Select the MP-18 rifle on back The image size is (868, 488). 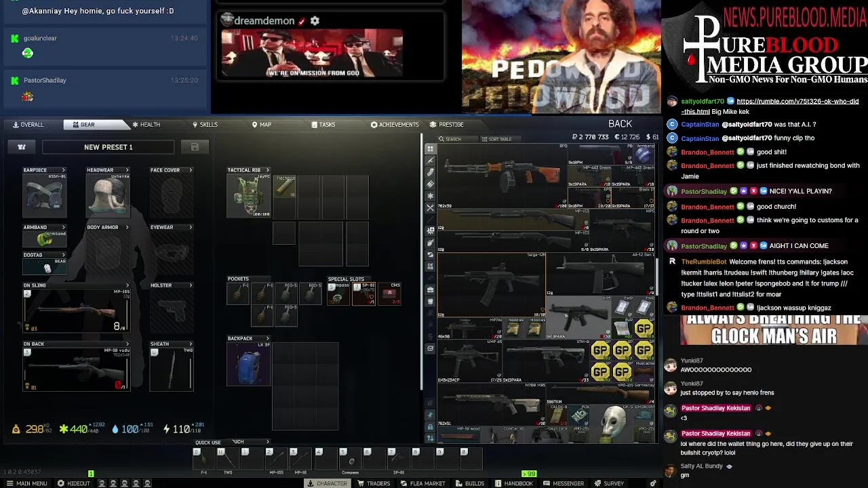(76, 369)
